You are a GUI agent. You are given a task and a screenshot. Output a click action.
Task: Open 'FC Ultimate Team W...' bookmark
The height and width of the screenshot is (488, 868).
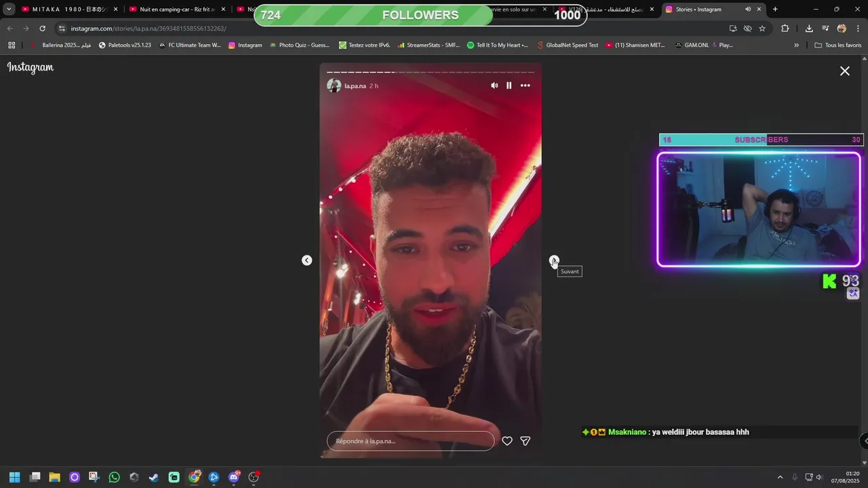(190, 45)
